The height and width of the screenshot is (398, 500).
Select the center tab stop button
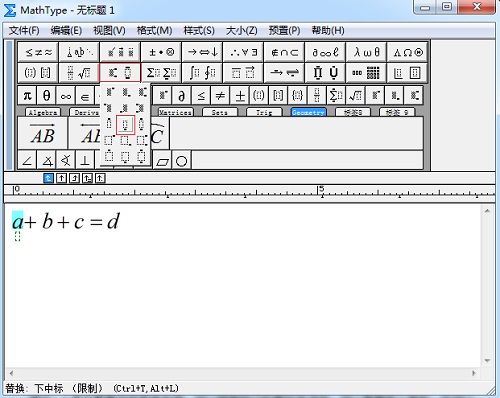(61, 178)
